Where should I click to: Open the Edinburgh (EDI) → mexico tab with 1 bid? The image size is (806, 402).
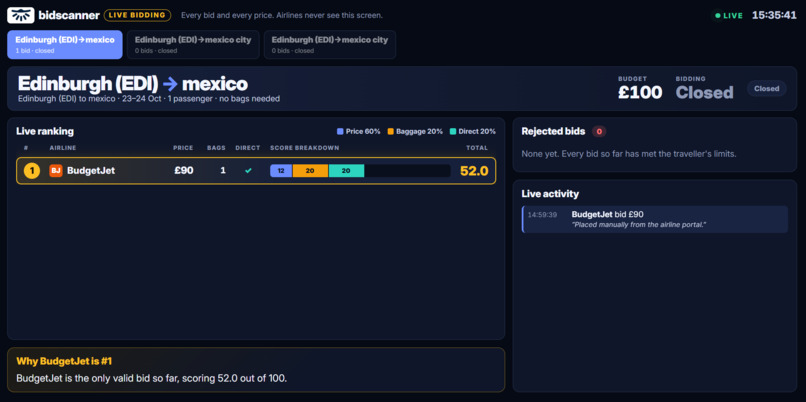coord(65,45)
